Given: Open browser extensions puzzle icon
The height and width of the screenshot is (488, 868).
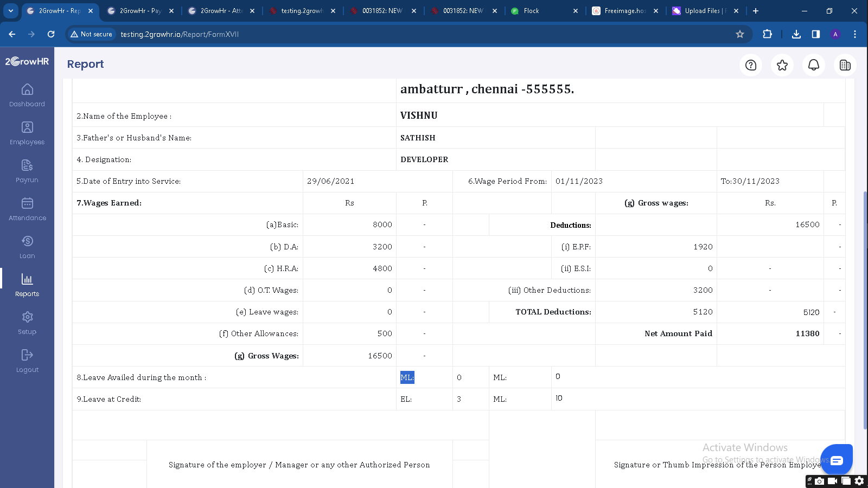Looking at the screenshot, I should [x=767, y=34].
